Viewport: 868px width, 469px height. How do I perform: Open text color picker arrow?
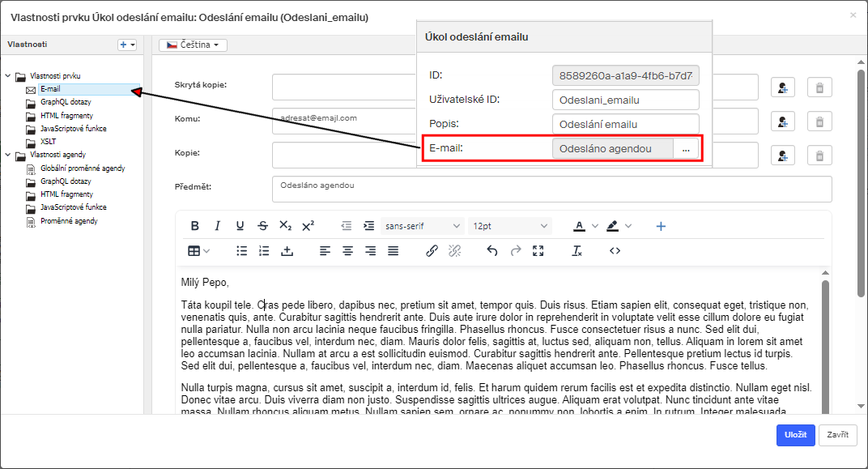point(595,226)
